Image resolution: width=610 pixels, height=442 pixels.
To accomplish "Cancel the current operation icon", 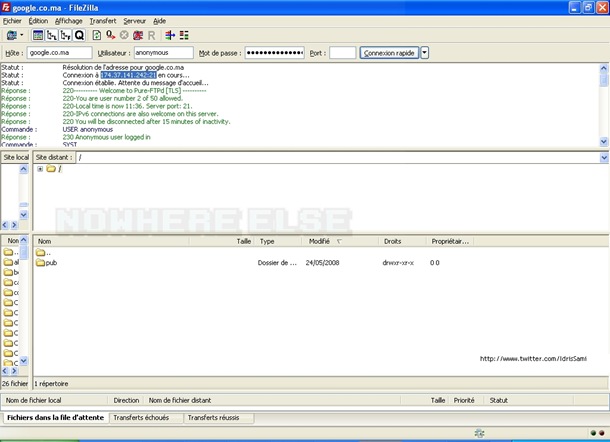I will tap(124, 35).
